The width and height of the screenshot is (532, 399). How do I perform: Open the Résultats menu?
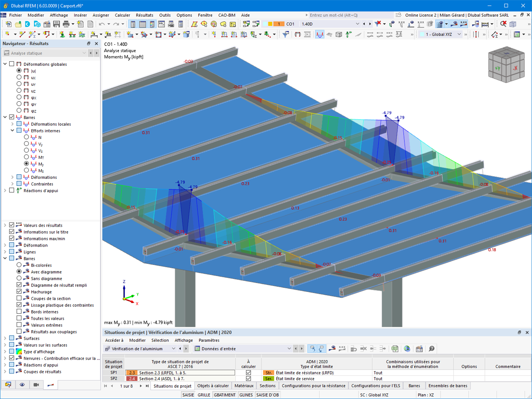tap(144, 15)
